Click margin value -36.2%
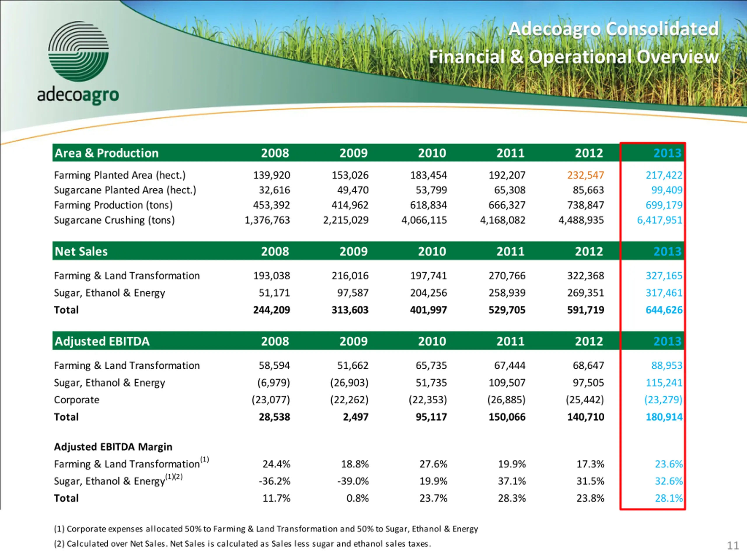Viewport: 747px width, 560px height. tap(274, 481)
